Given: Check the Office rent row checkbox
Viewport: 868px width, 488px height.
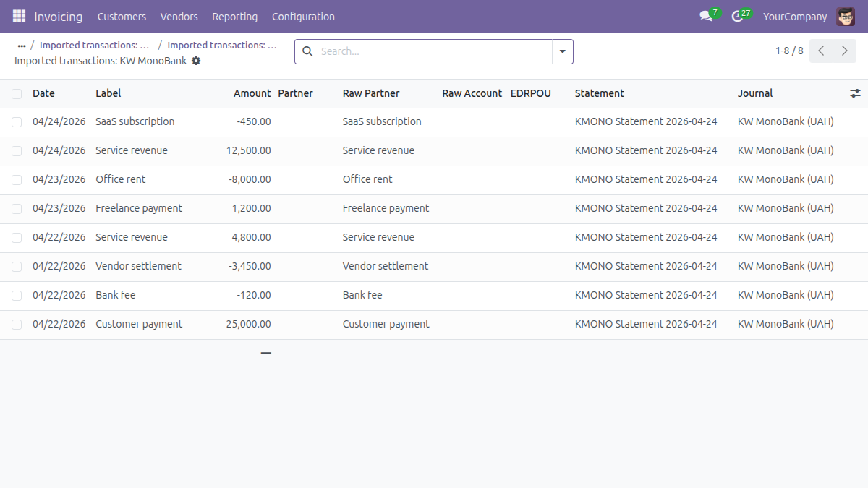Looking at the screenshot, I should pyautogui.click(x=17, y=180).
